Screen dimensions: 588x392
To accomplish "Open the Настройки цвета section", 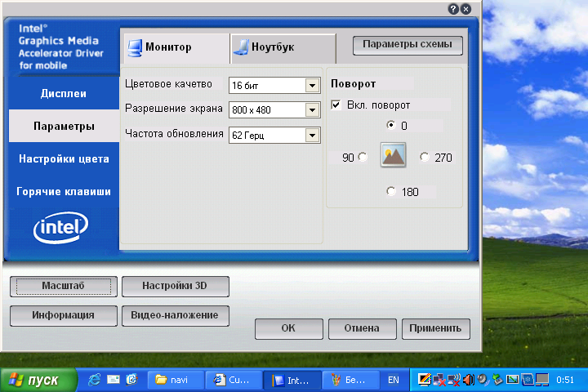I will click(x=64, y=159).
